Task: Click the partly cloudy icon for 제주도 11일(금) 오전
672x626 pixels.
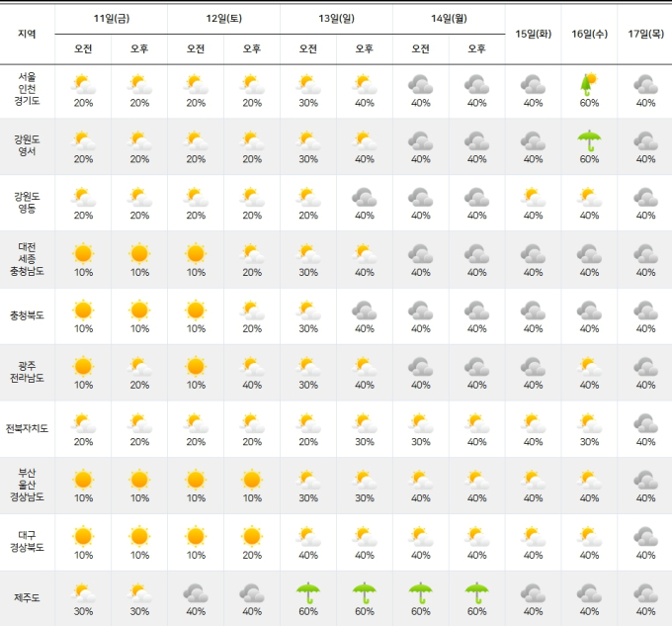Action: tap(83, 593)
